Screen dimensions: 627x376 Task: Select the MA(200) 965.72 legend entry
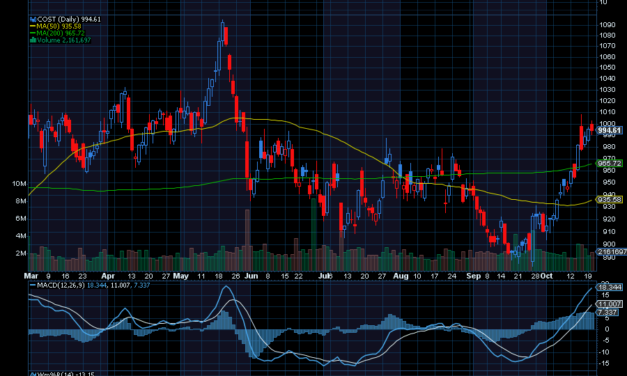60,33
